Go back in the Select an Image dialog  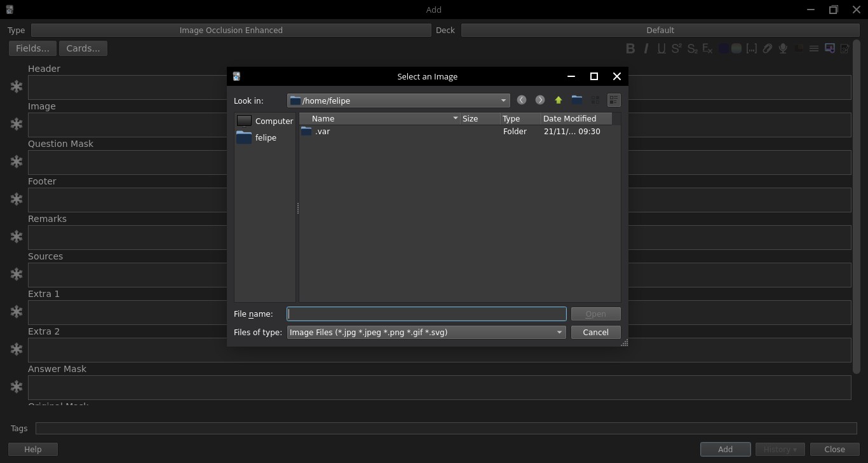[x=522, y=100]
